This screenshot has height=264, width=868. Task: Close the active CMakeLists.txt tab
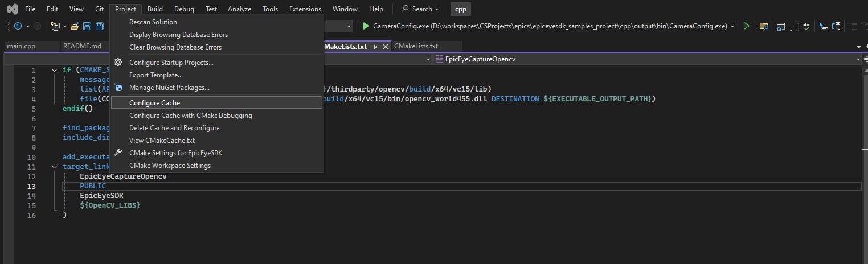point(385,47)
